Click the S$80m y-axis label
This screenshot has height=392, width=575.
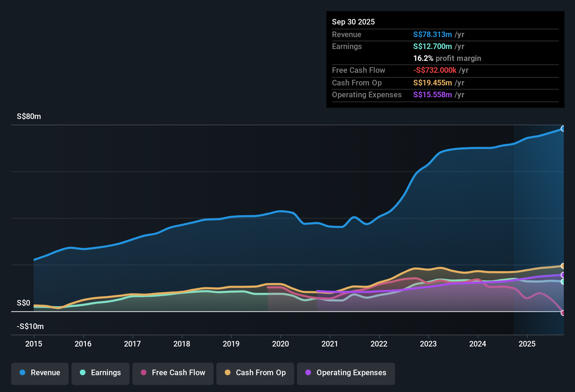click(x=29, y=116)
